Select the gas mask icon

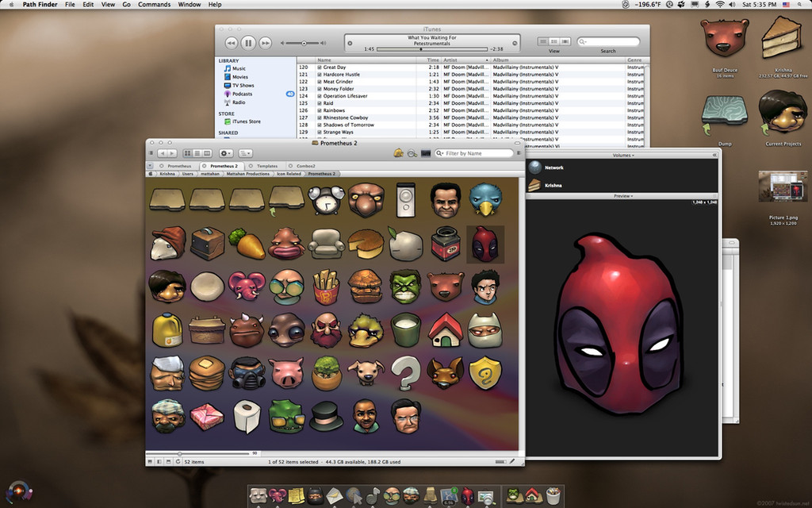[247, 373]
